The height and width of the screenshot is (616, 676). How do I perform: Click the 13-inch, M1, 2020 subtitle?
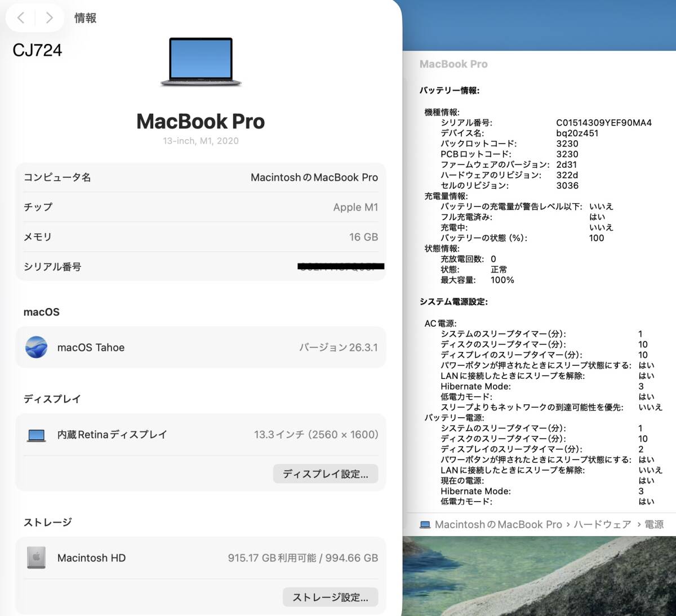click(x=201, y=141)
